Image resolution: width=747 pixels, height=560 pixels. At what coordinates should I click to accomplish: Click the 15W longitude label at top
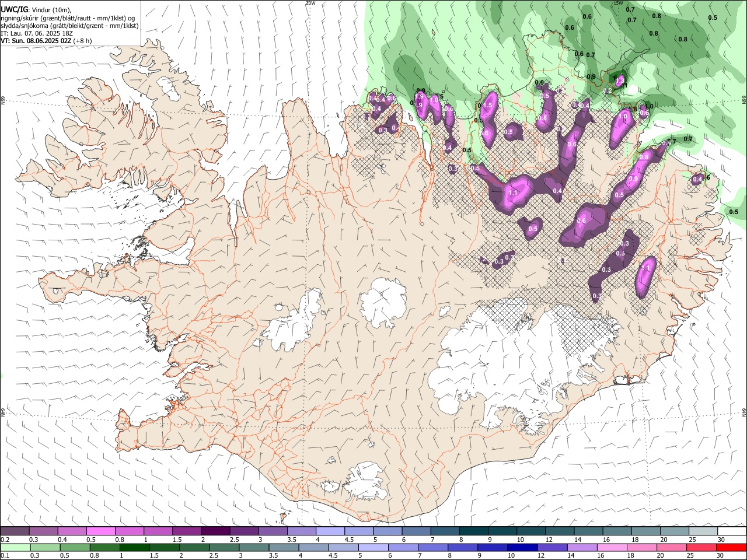point(619,3)
